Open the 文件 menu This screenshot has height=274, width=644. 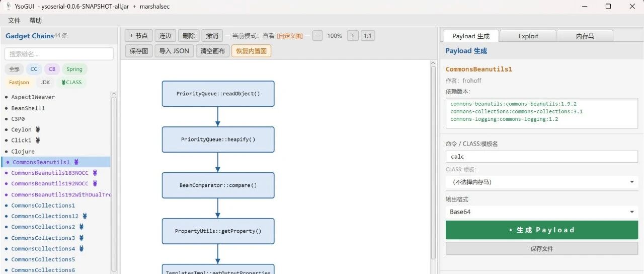14,21
